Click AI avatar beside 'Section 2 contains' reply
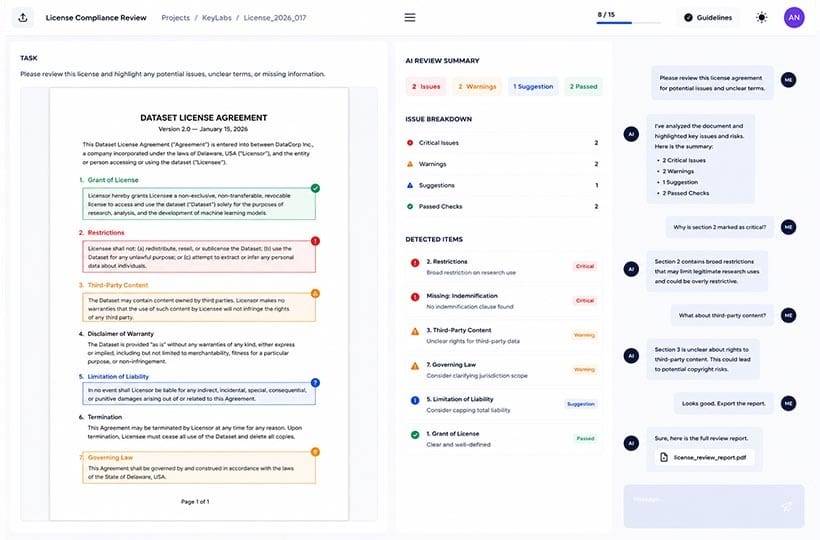 (x=631, y=269)
